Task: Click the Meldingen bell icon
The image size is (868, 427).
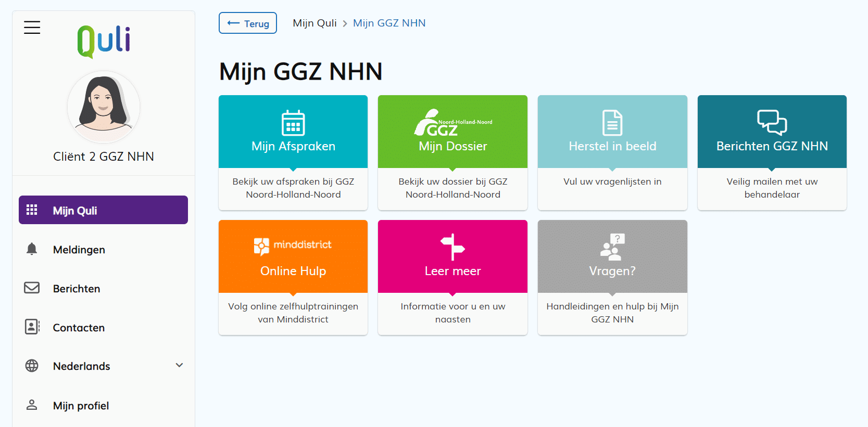Action: click(x=32, y=249)
